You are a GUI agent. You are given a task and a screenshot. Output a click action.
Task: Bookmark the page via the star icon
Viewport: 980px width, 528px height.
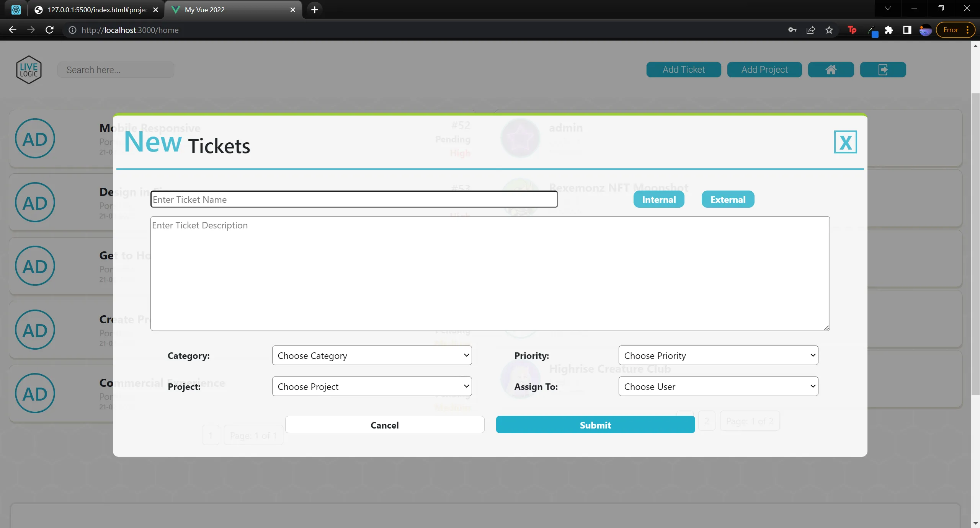point(829,30)
